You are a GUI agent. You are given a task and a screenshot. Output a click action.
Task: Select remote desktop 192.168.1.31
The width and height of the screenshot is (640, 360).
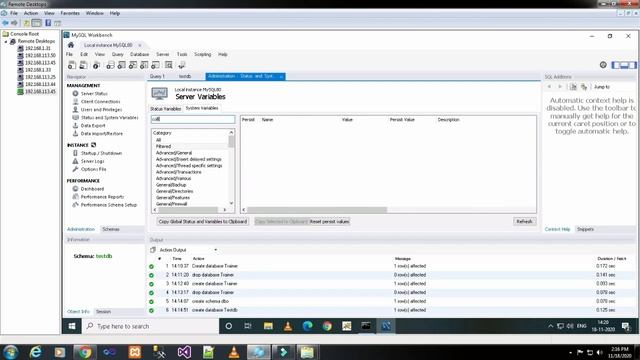coord(37,48)
